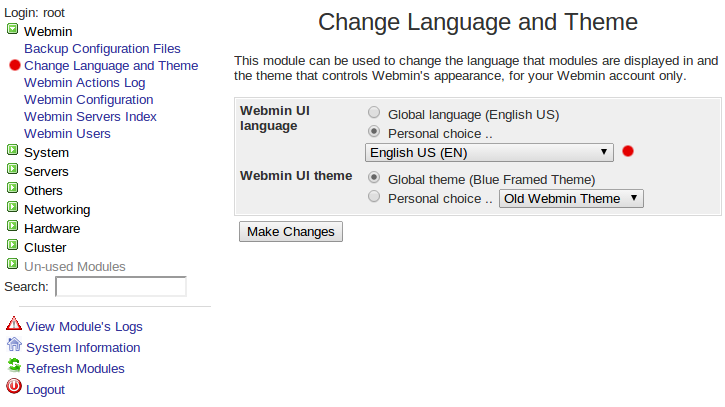
Task: Focus the Search input field
Action: click(x=121, y=286)
